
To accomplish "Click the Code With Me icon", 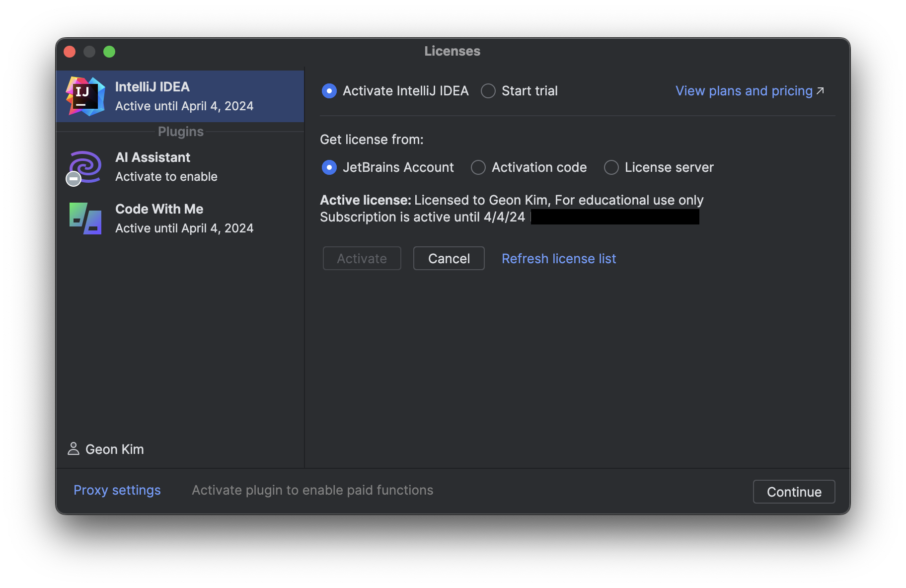I will (85, 219).
